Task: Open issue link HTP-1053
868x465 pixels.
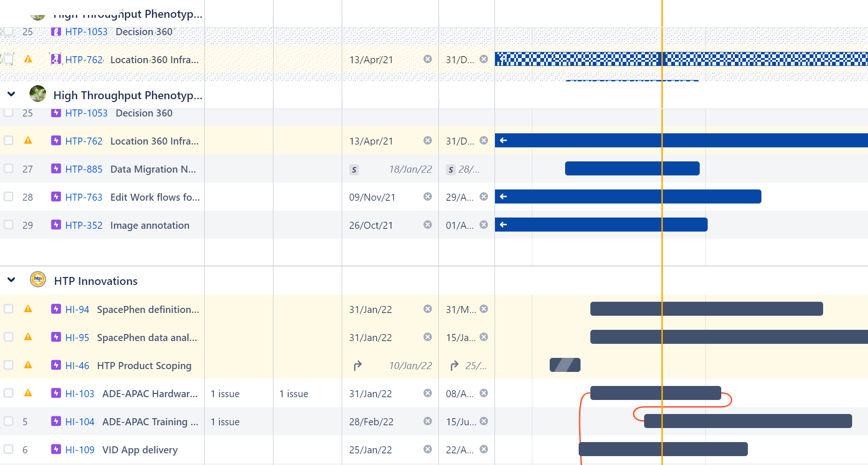Action: [86, 113]
